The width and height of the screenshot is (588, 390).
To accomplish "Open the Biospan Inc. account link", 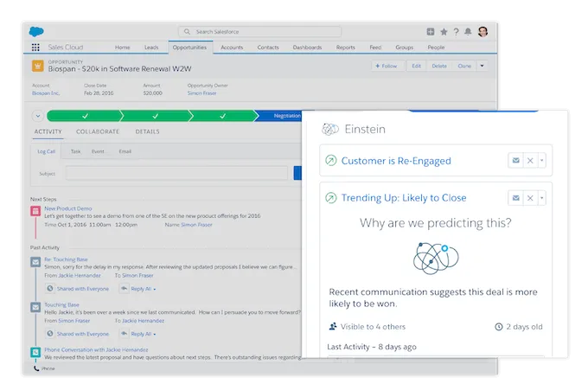I will click(x=46, y=93).
